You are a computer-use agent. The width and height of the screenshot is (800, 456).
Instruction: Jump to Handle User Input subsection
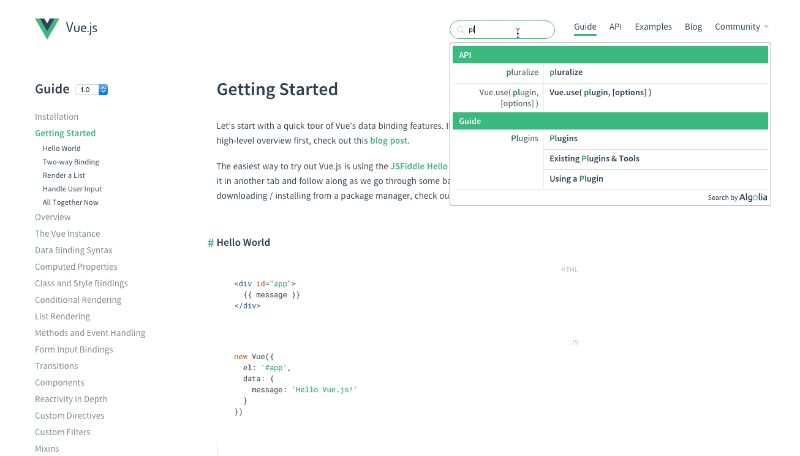point(72,189)
